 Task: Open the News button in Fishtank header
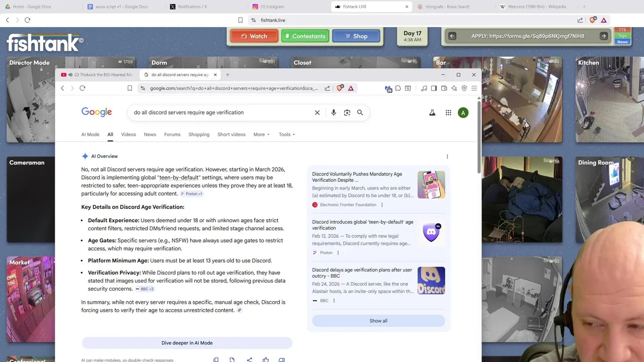pyautogui.click(x=622, y=42)
